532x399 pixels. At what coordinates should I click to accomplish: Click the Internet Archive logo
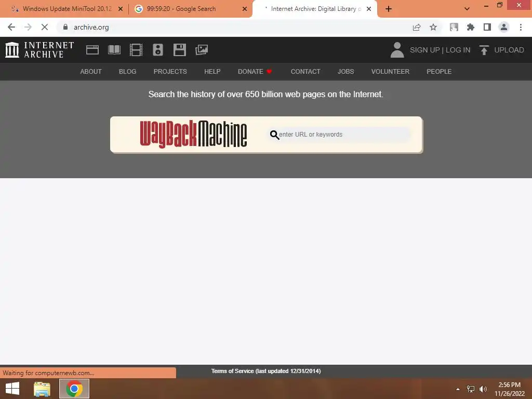point(39,50)
